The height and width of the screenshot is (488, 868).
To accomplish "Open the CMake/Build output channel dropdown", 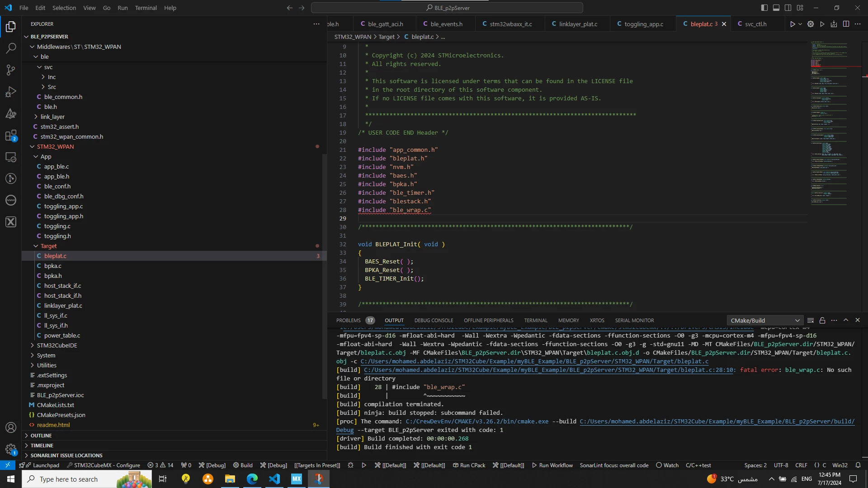I will tap(765, 320).
